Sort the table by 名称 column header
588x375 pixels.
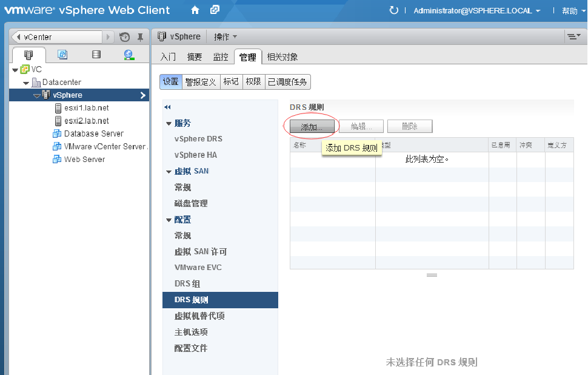tap(333, 145)
